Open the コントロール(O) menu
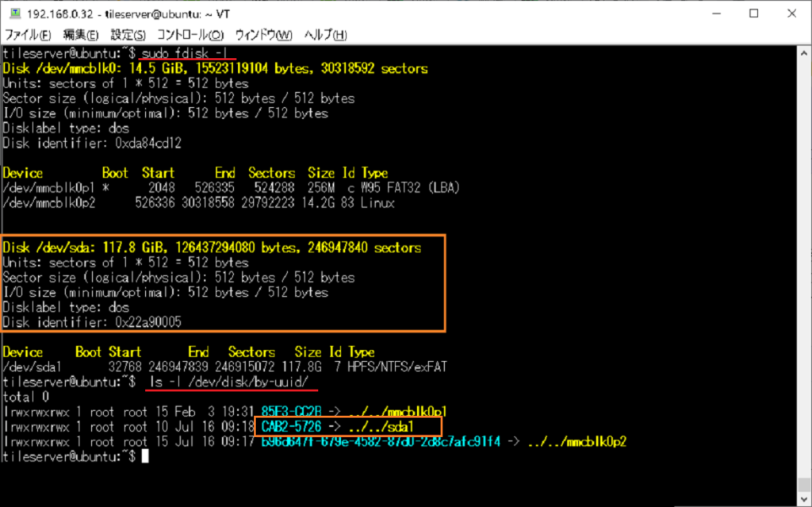This screenshot has height=507, width=812. click(190, 35)
